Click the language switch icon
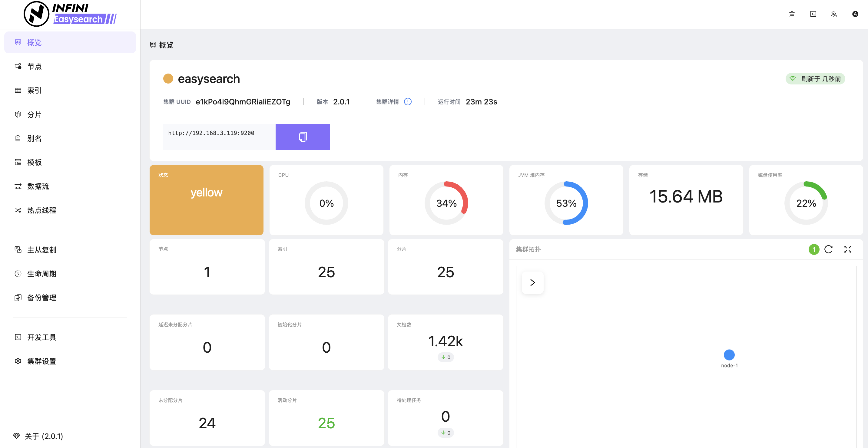 point(834,14)
